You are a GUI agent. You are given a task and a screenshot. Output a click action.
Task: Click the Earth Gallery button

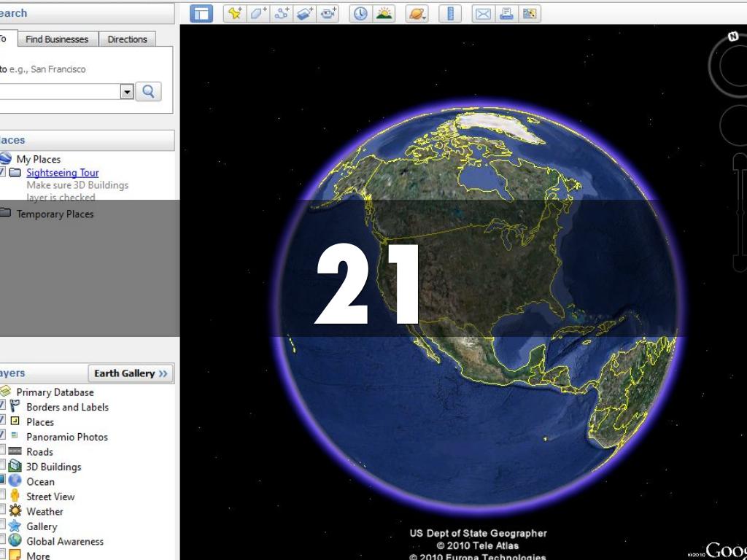coord(131,373)
